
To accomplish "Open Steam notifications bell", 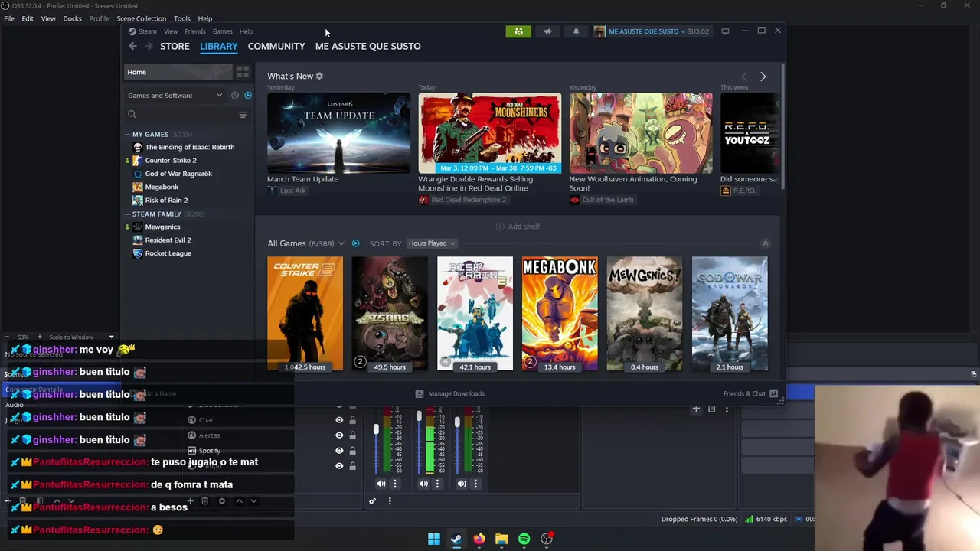I will (x=576, y=31).
